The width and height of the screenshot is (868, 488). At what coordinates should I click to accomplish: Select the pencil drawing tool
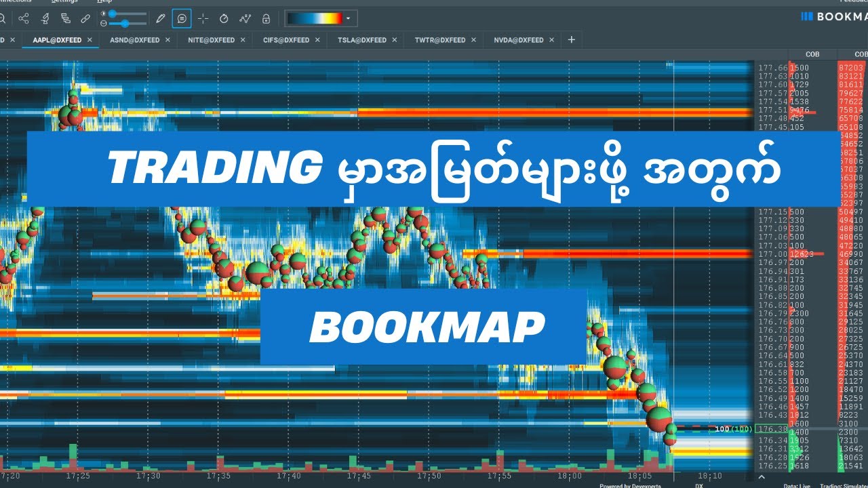(x=161, y=18)
